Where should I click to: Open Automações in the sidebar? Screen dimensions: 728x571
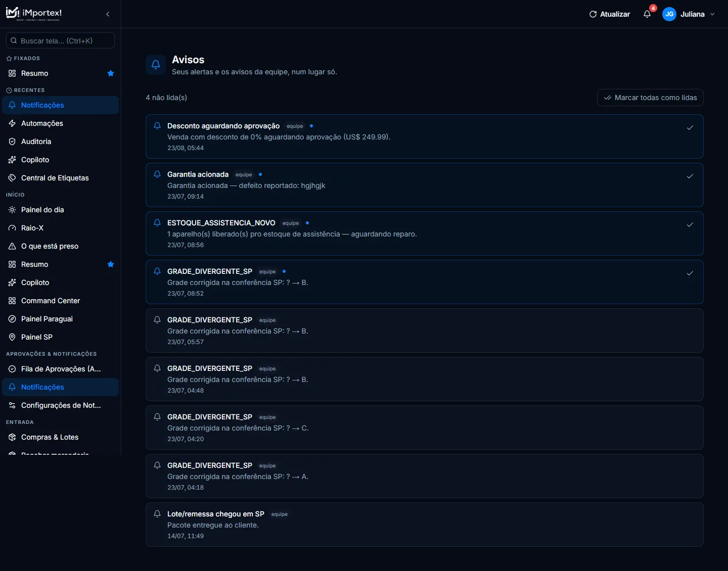pos(61,123)
